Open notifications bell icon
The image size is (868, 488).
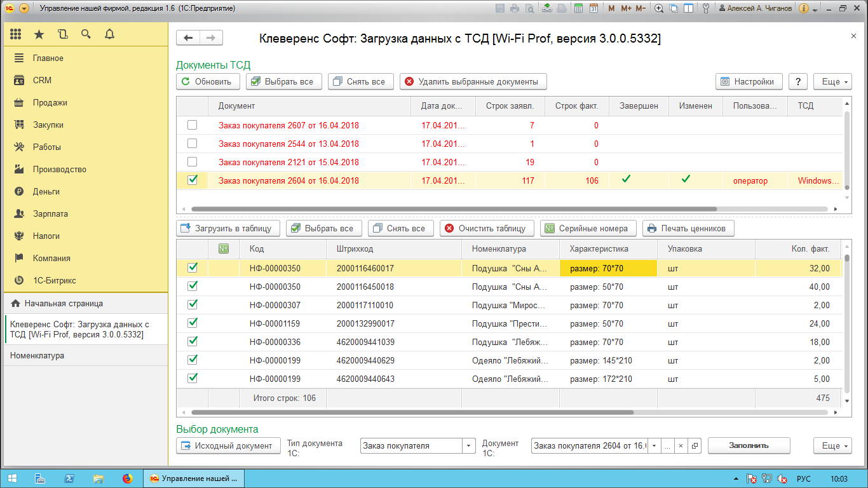click(109, 34)
